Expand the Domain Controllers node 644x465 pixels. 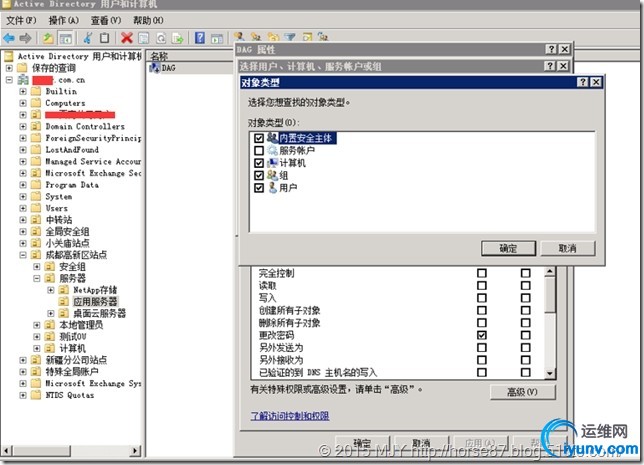pos(23,126)
